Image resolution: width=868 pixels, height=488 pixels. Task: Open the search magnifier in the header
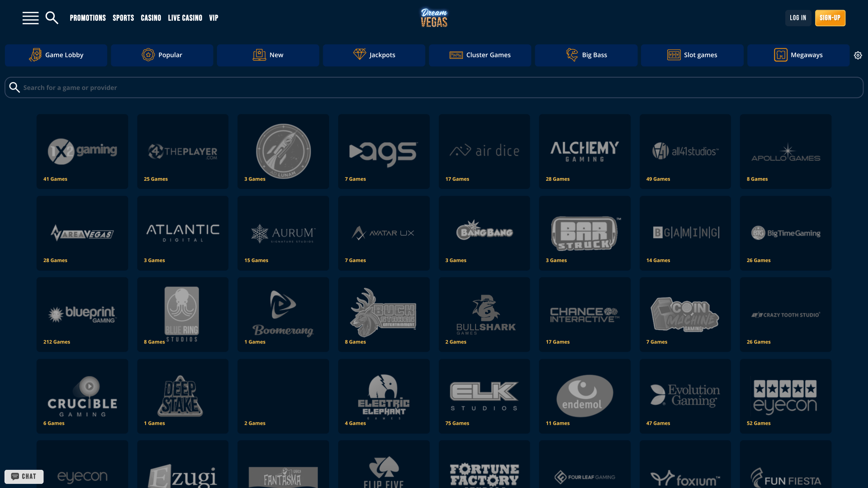pyautogui.click(x=52, y=18)
